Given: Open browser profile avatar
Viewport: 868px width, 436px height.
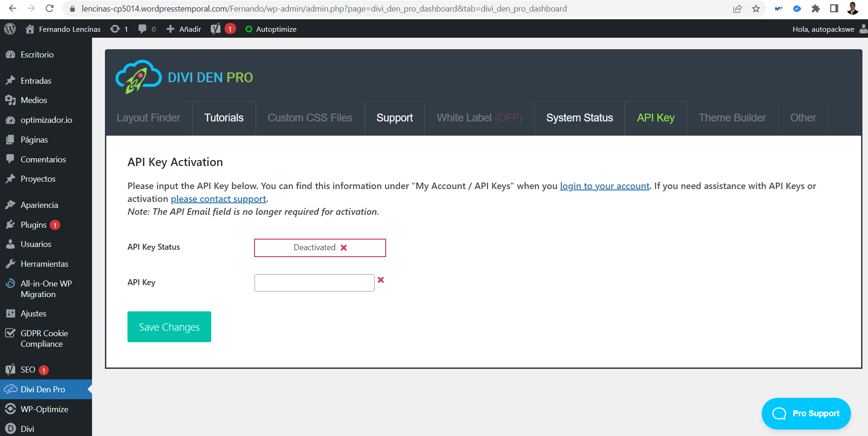Looking at the screenshot, I should pyautogui.click(x=853, y=8).
